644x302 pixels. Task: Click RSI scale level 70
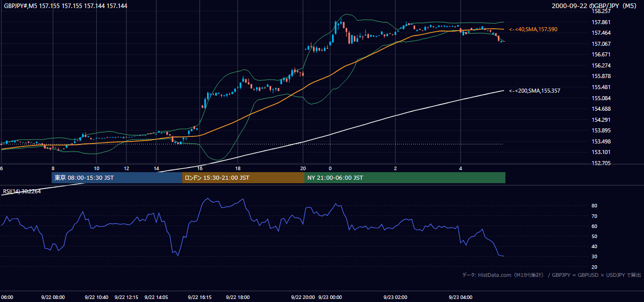pyautogui.click(x=594, y=216)
